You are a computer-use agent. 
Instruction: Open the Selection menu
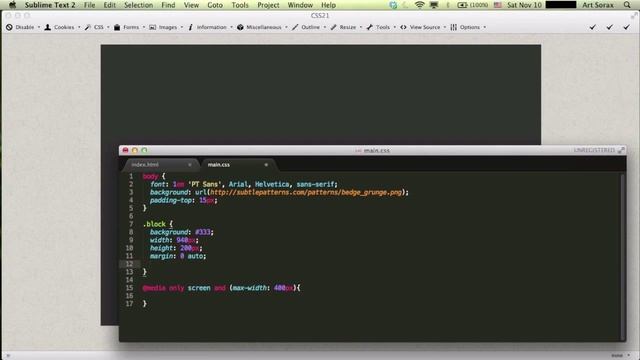[x=138, y=5]
